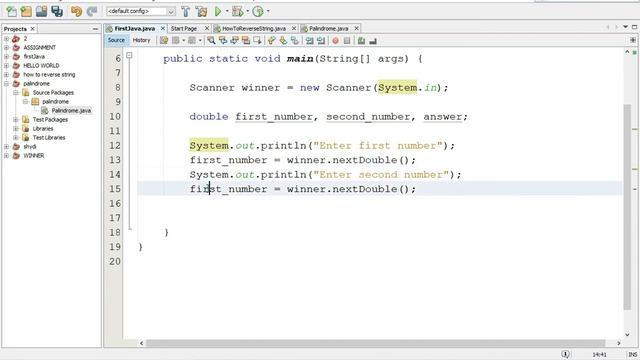Select the Libraries node in tree

43,129
